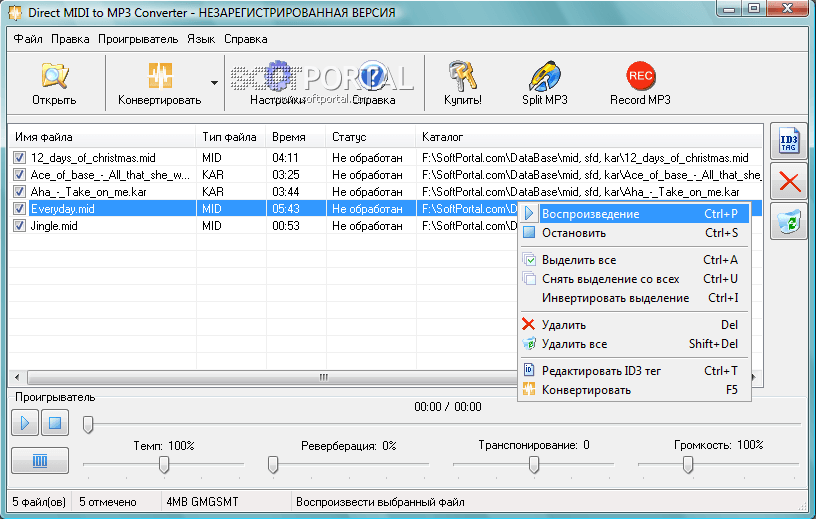Choose Воспроизведение in the context menu
Viewport: 816px width, 519px height.
(634, 214)
